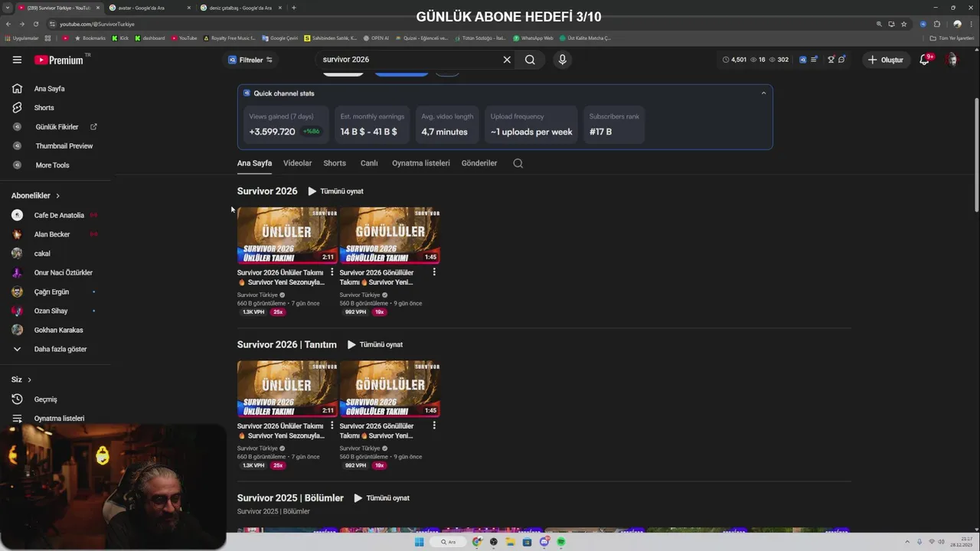The image size is (980, 551).
Task: Open WhatsApp Web bookmark
Action: point(533,37)
